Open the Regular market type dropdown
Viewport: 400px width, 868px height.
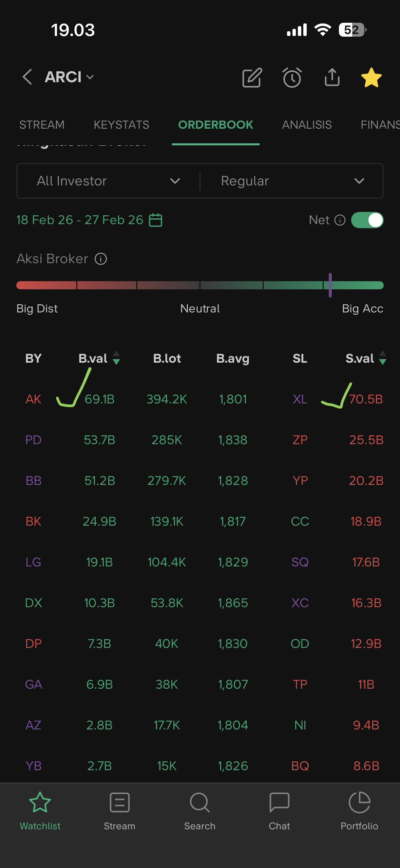coord(292,181)
